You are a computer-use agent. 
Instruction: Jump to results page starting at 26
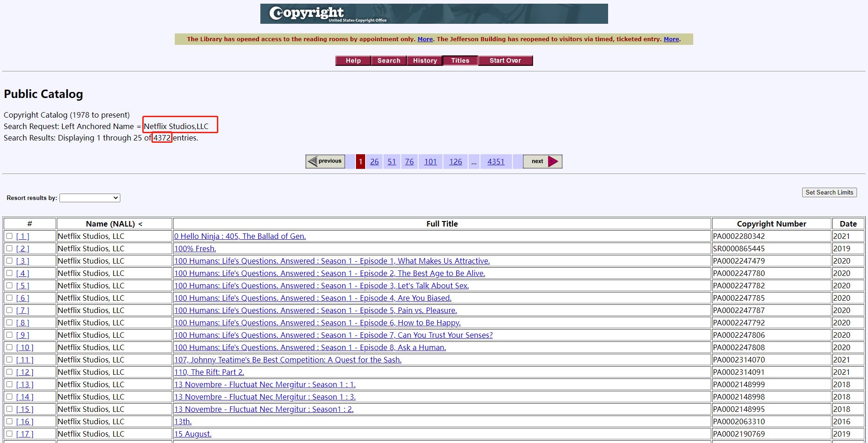pyautogui.click(x=374, y=162)
